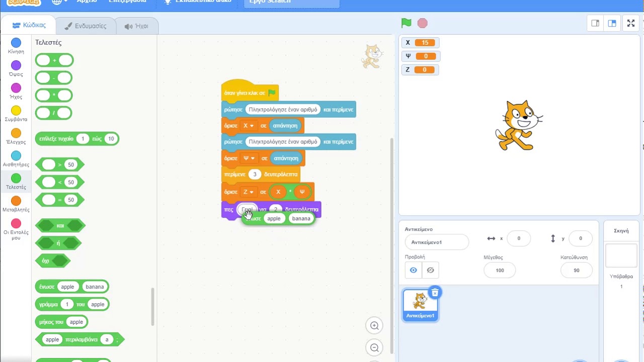Select the Κώδικας tab

pyautogui.click(x=29, y=25)
